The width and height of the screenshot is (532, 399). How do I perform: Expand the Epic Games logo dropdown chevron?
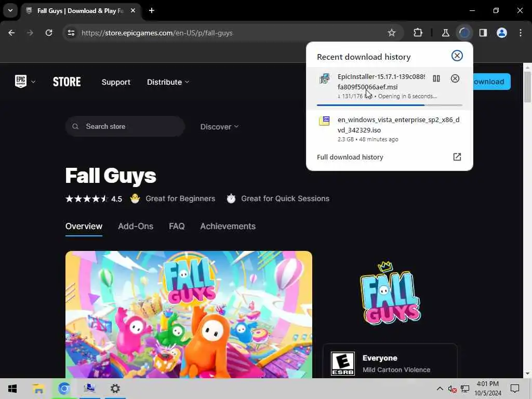point(33,82)
